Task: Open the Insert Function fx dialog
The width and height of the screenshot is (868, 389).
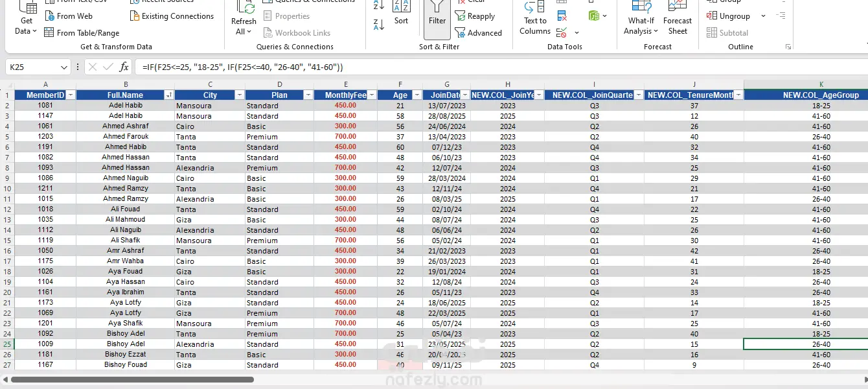Action: [124, 67]
